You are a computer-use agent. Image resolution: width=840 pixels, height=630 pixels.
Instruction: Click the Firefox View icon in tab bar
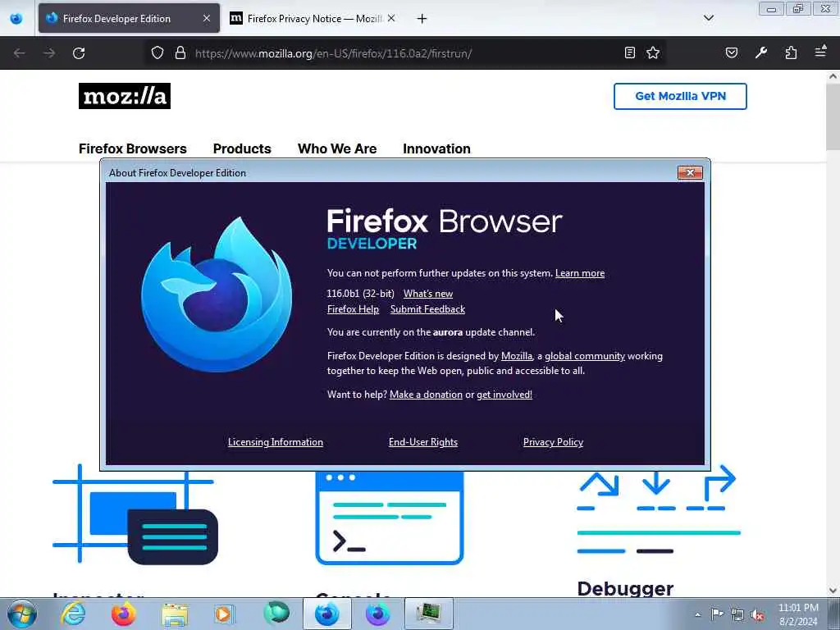[16, 18]
